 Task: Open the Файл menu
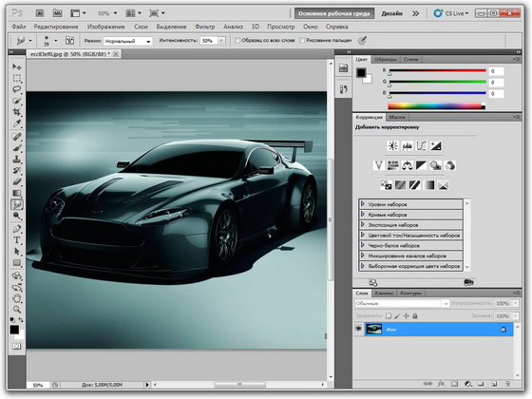pos(19,27)
